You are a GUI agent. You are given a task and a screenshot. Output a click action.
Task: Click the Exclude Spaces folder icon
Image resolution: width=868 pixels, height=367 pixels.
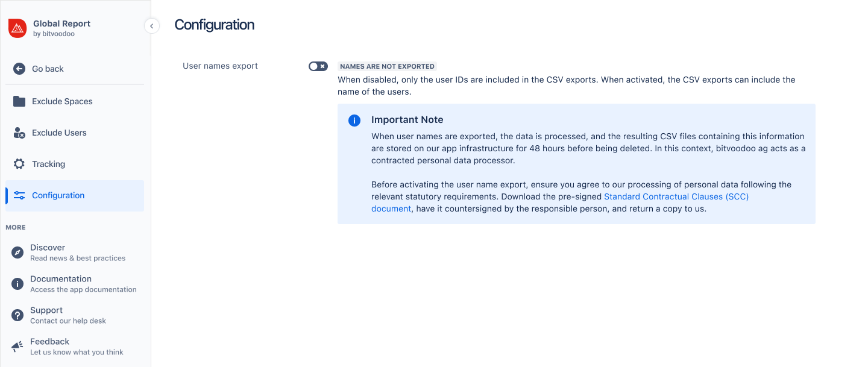[x=19, y=101]
